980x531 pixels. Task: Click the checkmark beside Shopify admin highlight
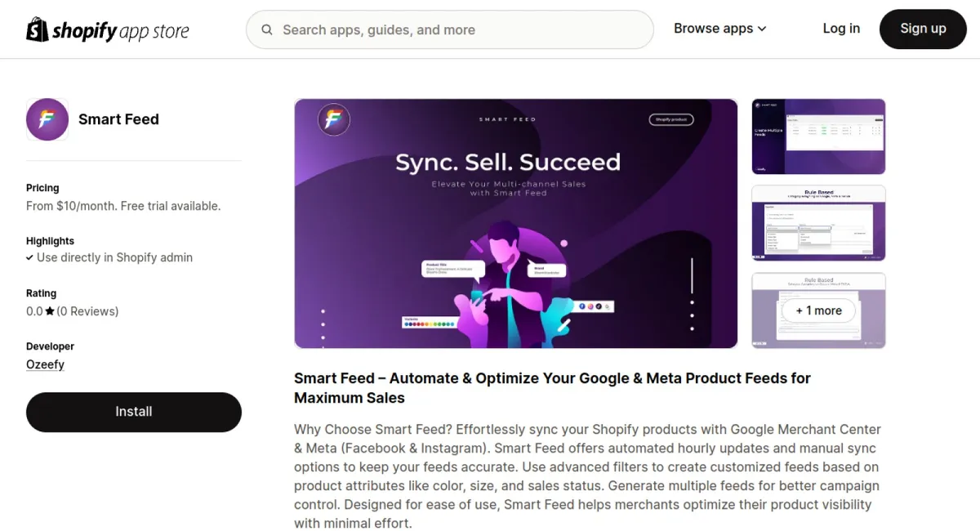tap(30, 257)
